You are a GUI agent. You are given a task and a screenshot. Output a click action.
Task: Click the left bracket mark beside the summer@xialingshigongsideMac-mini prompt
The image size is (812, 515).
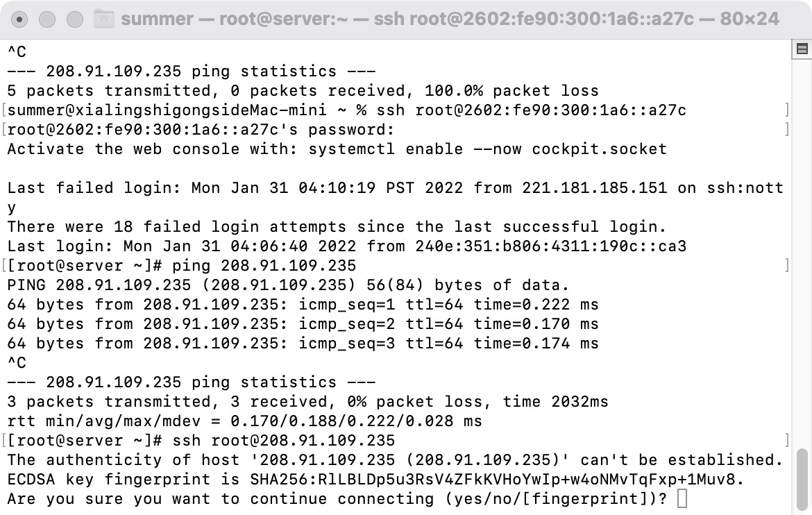(x=4, y=110)
